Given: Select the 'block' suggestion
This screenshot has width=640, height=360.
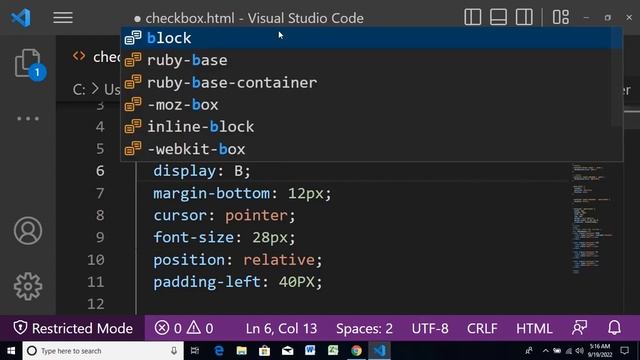Looking at the screenshot, I should coord(371,38).
